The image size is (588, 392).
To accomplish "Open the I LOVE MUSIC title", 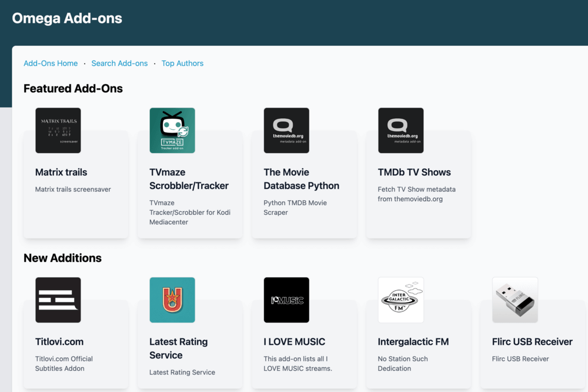I will pyautogui.click(x=295, y=342).
